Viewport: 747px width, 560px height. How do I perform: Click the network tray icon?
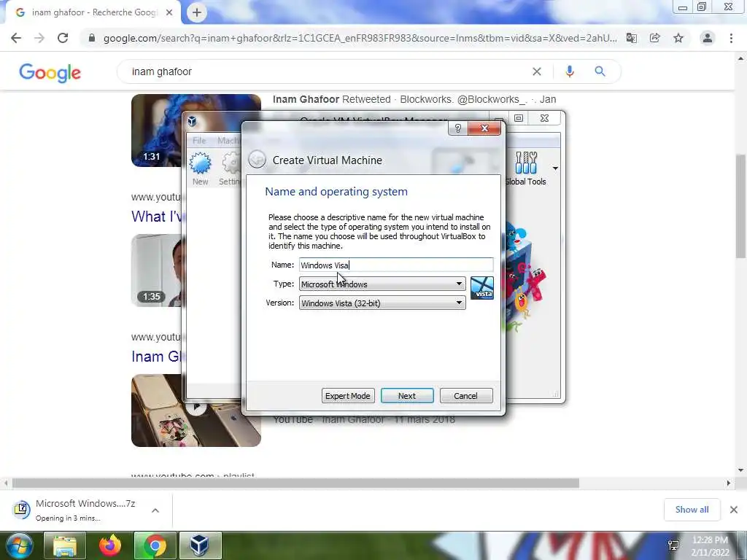point(673,545)
